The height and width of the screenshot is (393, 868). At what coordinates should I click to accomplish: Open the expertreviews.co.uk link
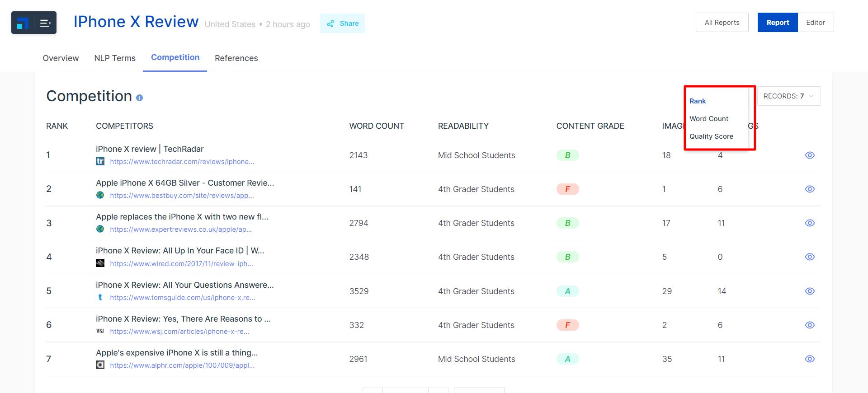[181, 229]
